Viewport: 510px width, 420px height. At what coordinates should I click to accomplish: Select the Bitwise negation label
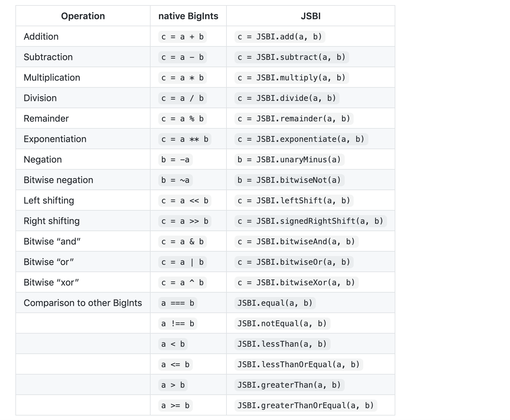coord(58,180)
